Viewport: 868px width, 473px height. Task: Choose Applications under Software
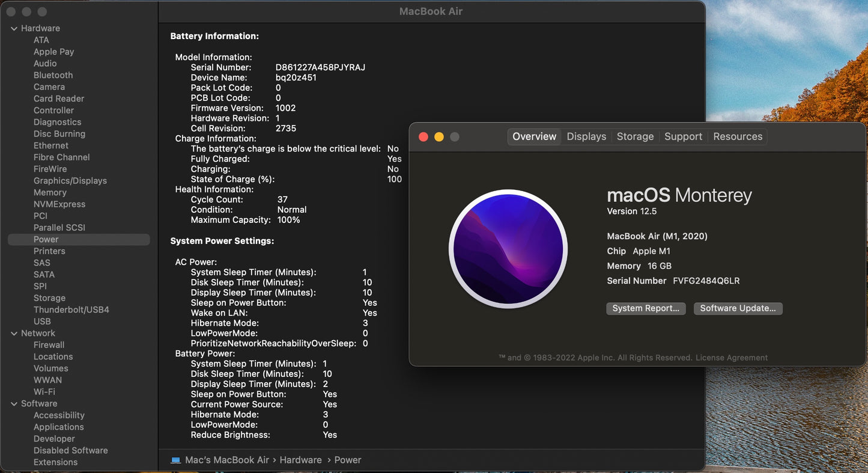pos(58,427)
